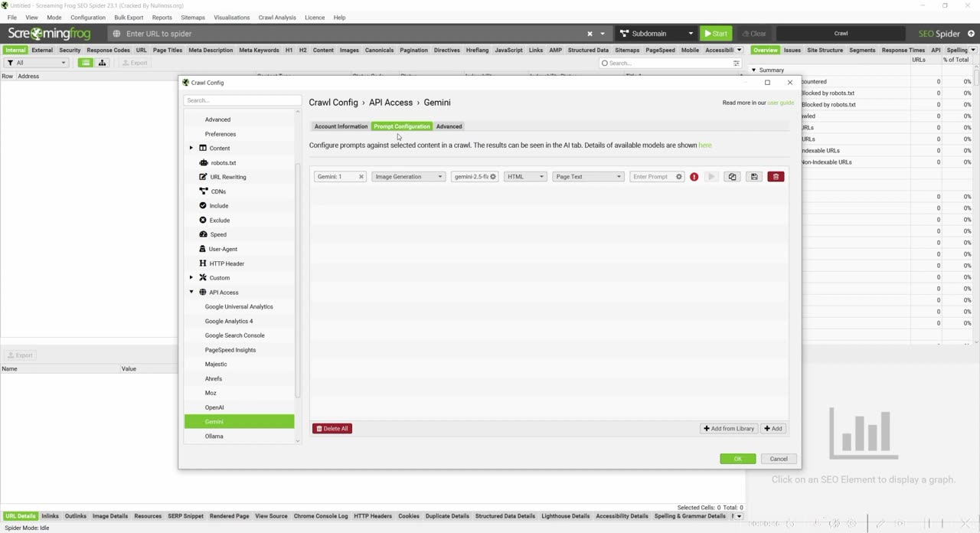Open the Bulk Export menu
Screen dimensions: 980x533
[x=129, y=17]
